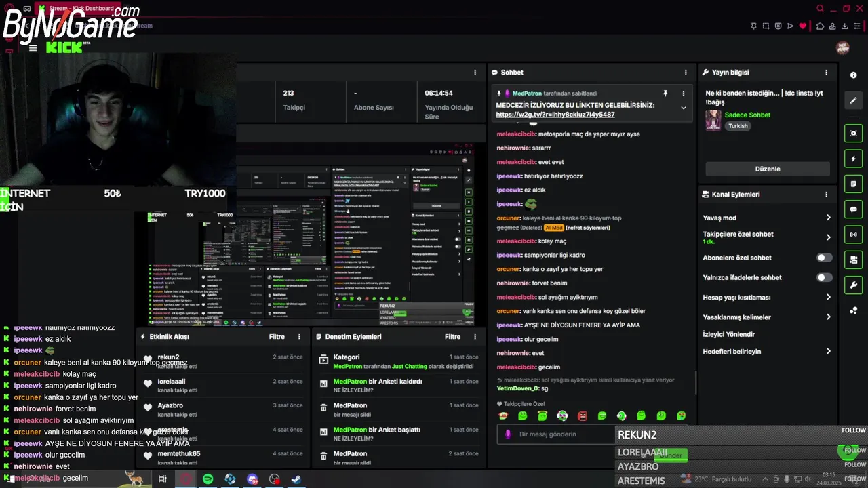Click the pencil edit icon in sidebar
This screenshot has width=868, height=488.
(x=853, y=100)
